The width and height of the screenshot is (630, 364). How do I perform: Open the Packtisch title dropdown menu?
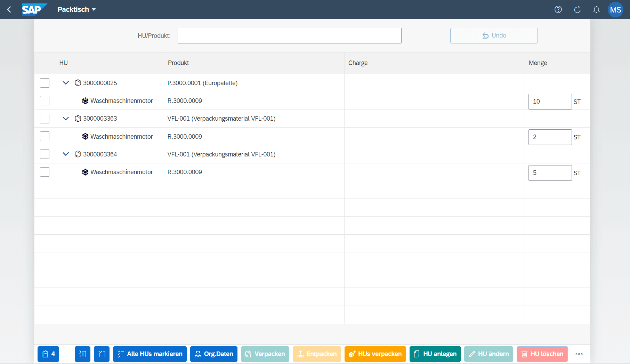tap(76, 9)
